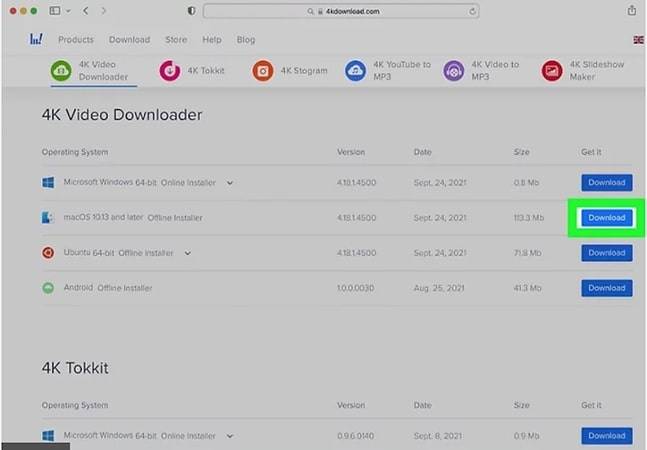The height and width of the screenshot is (450, 647).
Task: Open the 4K Stogram product icon
Action: point(263,71)
